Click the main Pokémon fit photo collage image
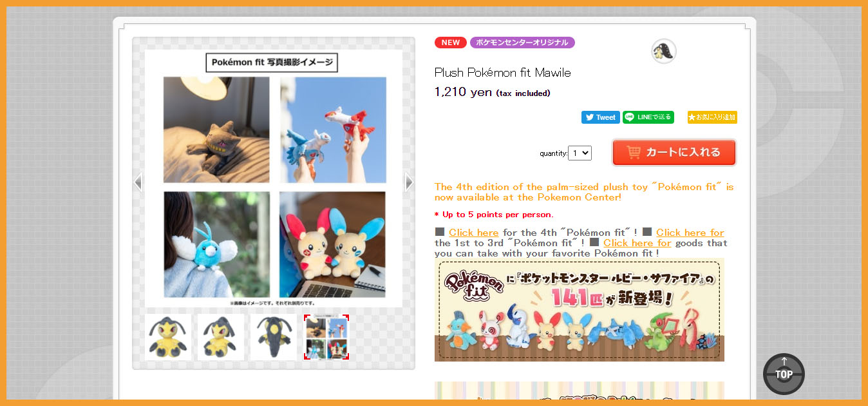Screen dimensions: 868x406 pyautogui.click(x=274, y=179)
